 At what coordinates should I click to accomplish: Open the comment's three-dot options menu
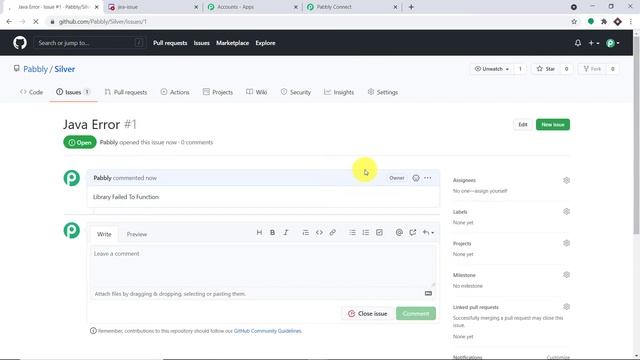click(x=427, y=178)
